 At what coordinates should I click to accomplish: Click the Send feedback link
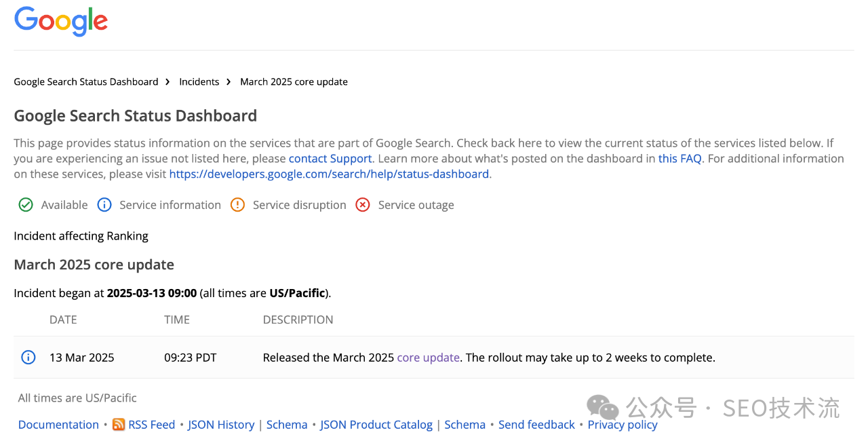pos(536,424)
